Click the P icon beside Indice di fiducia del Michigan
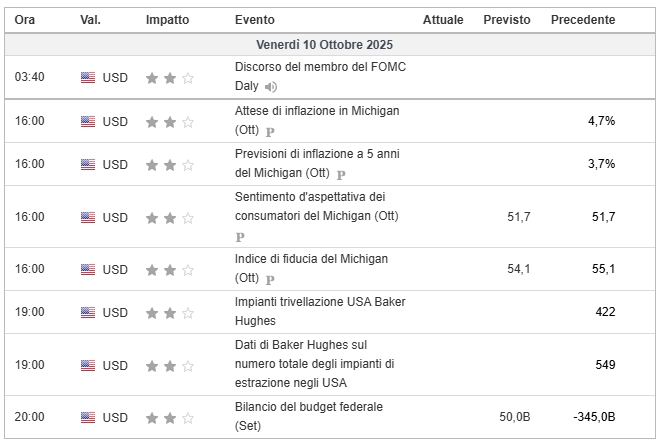 (x=271, y=279)
